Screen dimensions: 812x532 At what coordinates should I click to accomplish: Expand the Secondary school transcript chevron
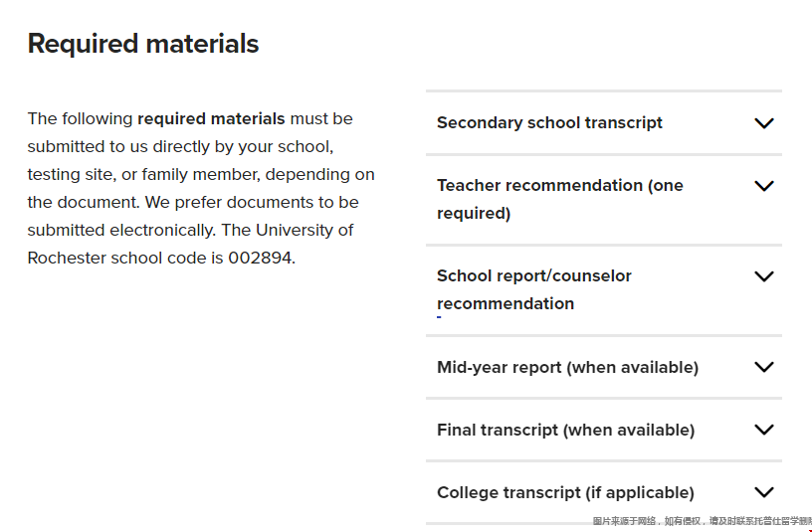[x=763, y=123]
